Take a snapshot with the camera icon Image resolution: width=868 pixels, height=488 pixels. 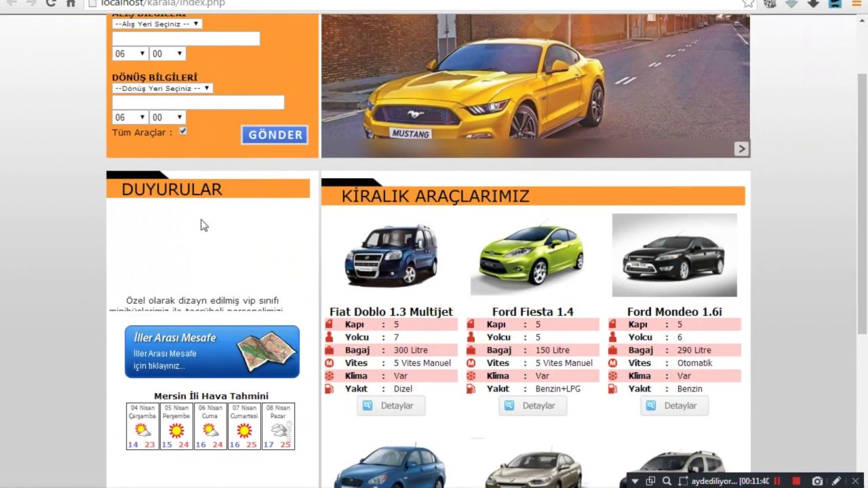pos(817,481)
